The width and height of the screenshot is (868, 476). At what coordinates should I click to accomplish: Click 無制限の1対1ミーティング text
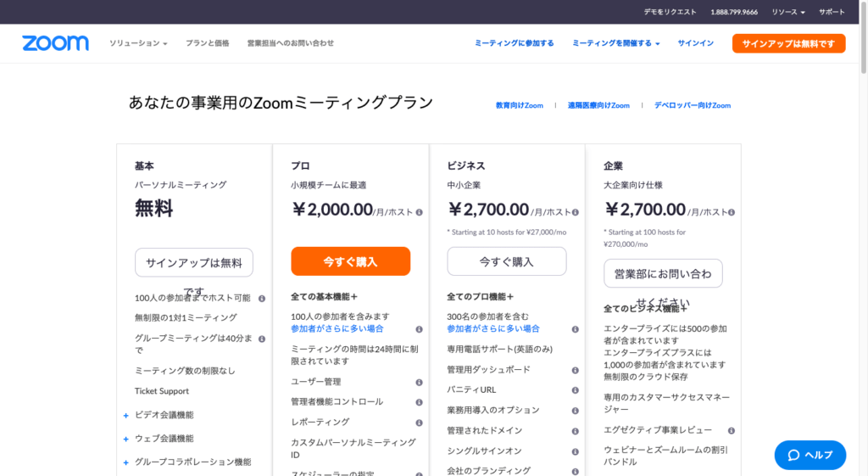[x=186, y=318]
